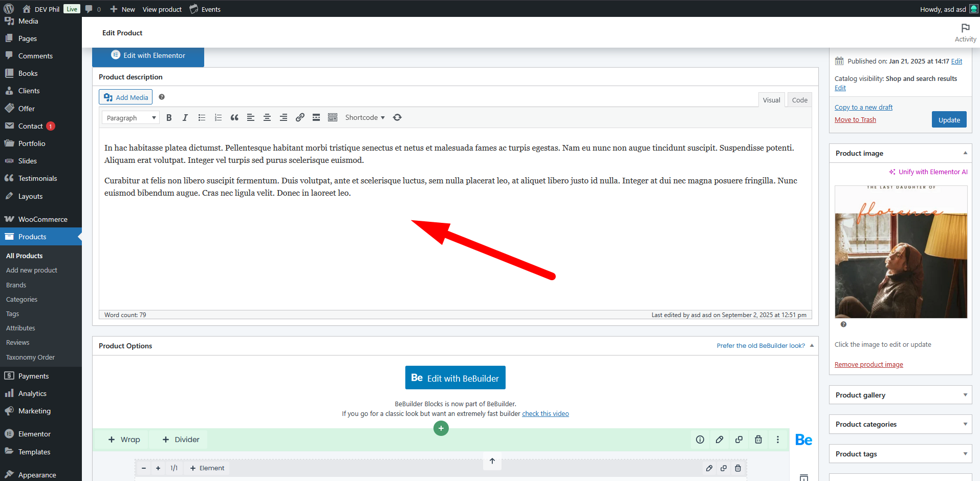Open the Shortcode dropdown menu
980x481 pixels.
coord(364,118)
